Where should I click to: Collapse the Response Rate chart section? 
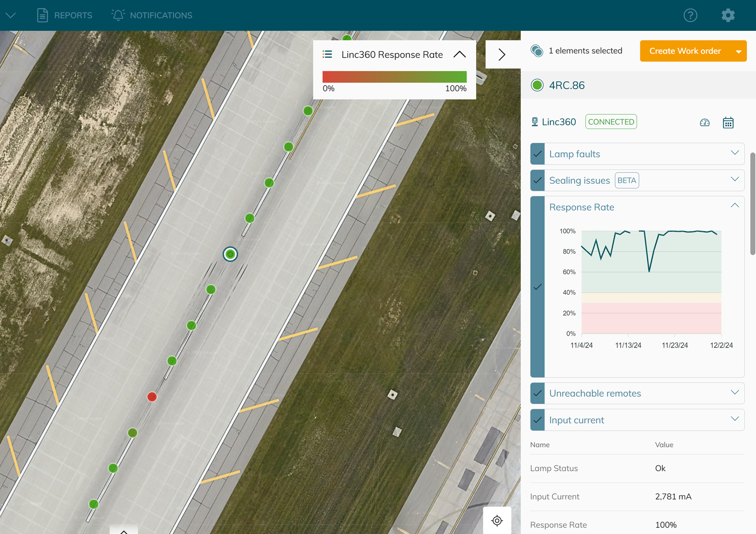pos(734,206)
